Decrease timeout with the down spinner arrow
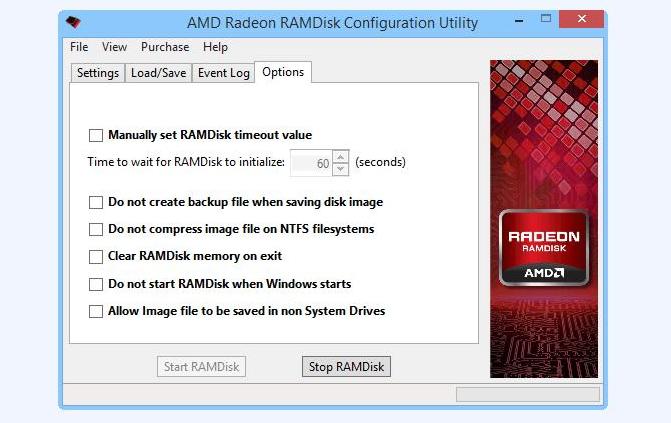Image resolution: width=671 pixels, height=423 pixels. pyautogui.click(x=340, y=169)
